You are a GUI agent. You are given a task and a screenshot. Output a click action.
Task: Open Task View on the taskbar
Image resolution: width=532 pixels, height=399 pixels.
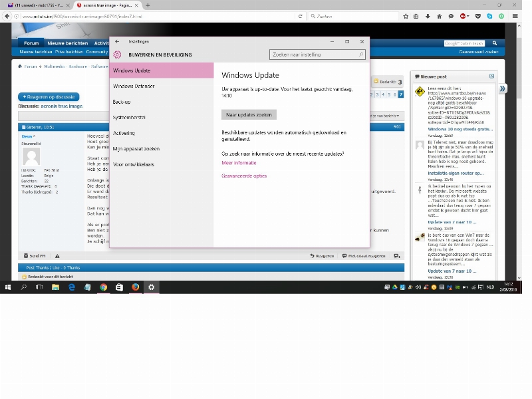39,287
